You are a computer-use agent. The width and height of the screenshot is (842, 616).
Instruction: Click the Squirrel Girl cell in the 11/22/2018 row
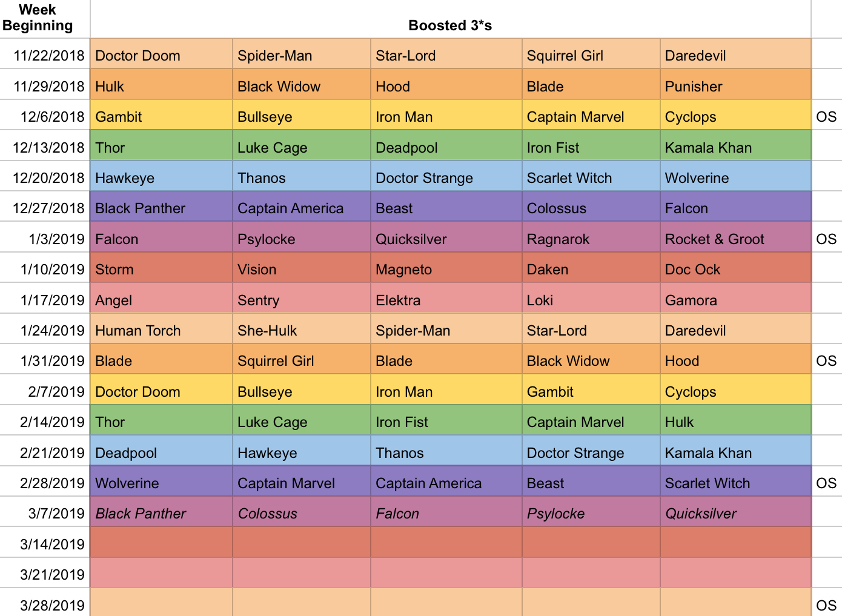click(591, 54)
